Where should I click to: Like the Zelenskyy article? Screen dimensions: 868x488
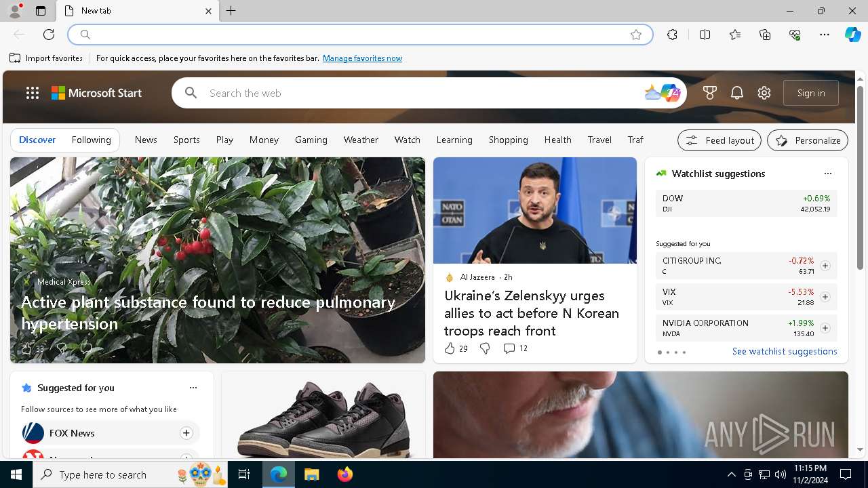(456, 348)
